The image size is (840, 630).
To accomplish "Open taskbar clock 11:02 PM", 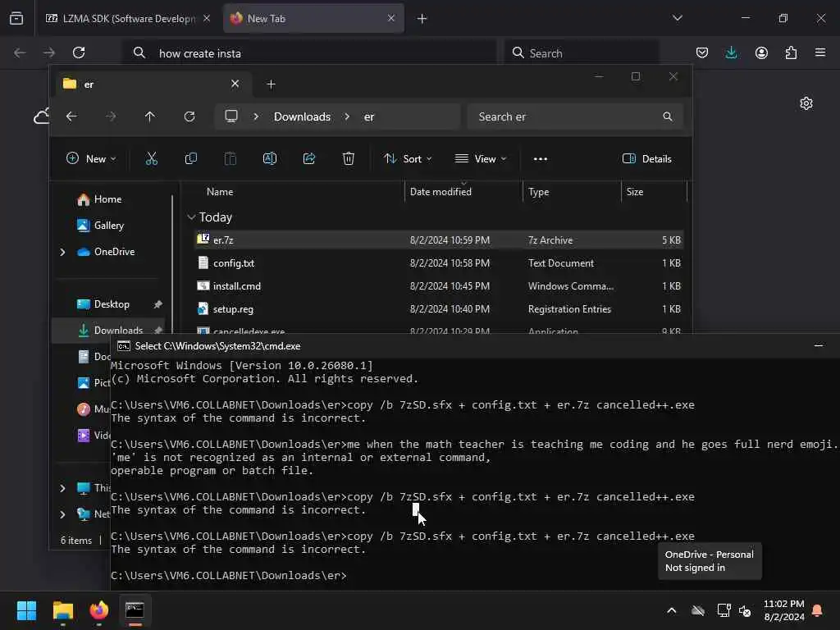I will click(783, 610).
